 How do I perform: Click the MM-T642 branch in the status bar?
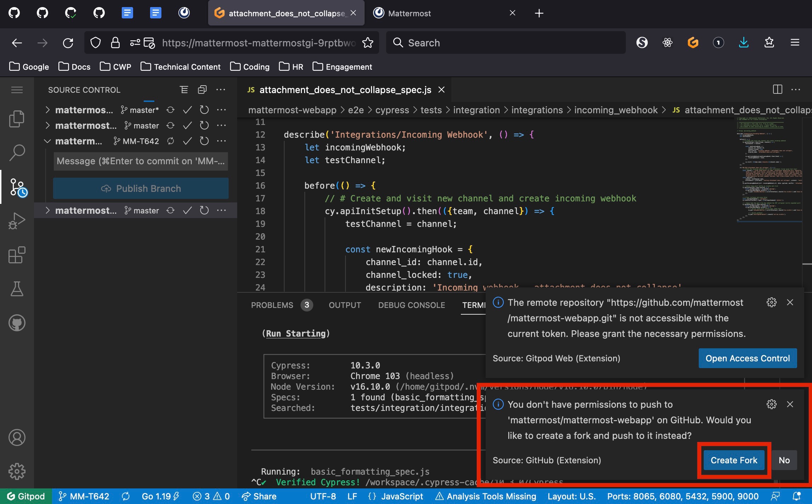[84, 496]
